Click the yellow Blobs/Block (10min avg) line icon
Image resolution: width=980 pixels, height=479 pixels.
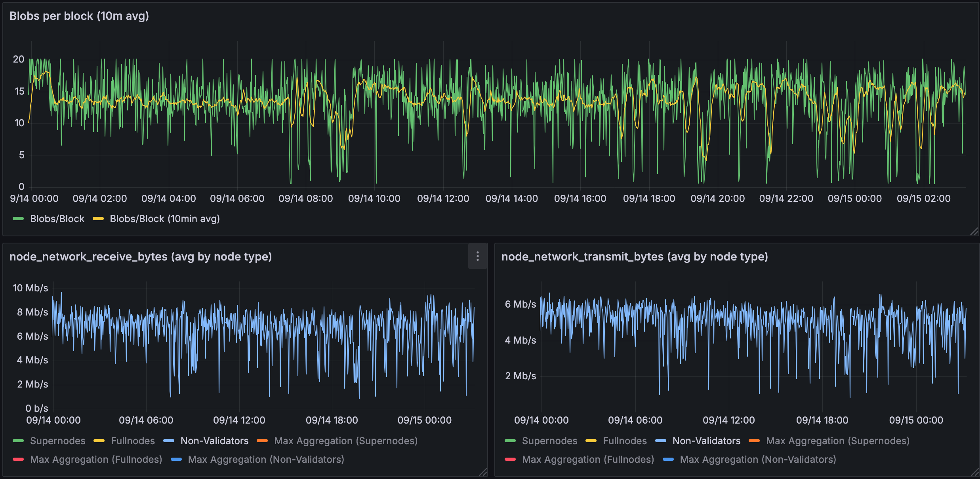pyautogui.click(x=98, y=219)
